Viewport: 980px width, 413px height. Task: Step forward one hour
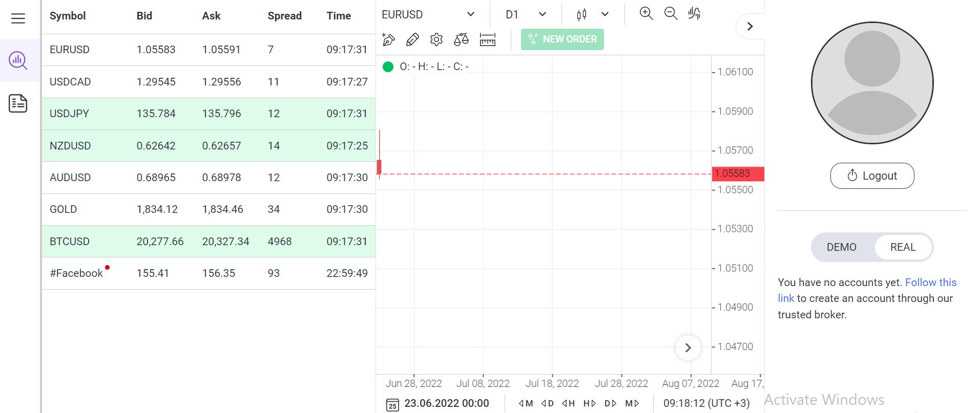pos(590,403)
